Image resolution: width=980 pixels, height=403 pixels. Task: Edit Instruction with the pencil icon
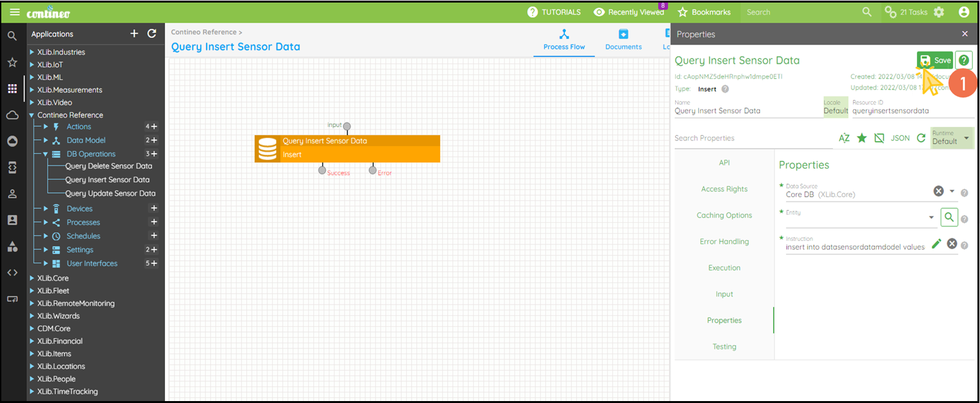click(x=936, y=244)
